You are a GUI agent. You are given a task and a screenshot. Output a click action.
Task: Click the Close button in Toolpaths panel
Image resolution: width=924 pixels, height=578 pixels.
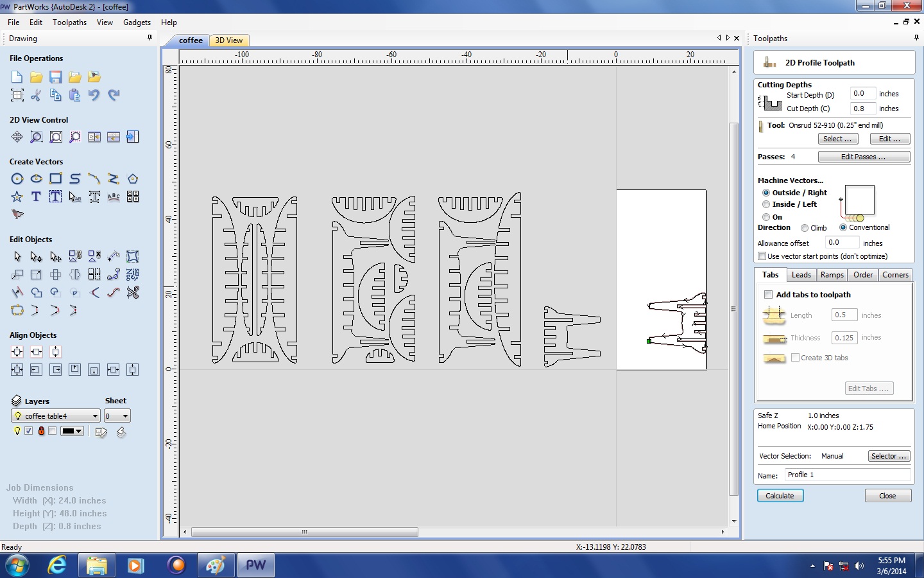tap(887, 496)
